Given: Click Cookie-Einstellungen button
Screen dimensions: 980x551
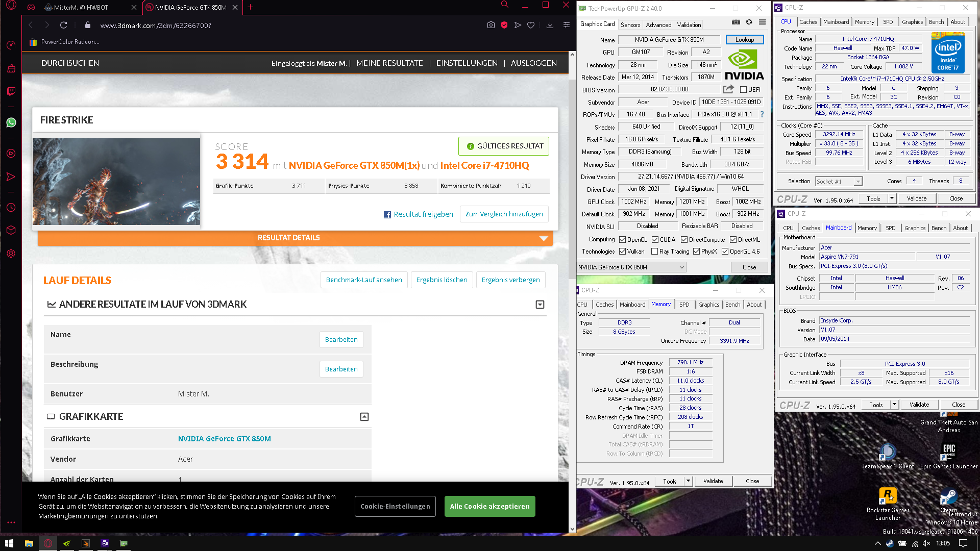Looking at the screenshot, I should 395,507.
